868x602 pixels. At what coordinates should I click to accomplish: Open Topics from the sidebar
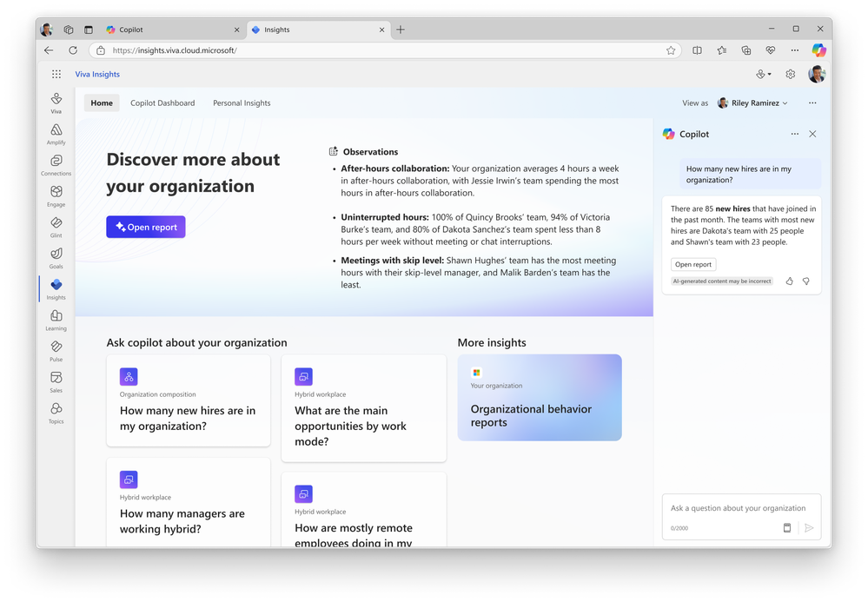[x=56, y=413]
